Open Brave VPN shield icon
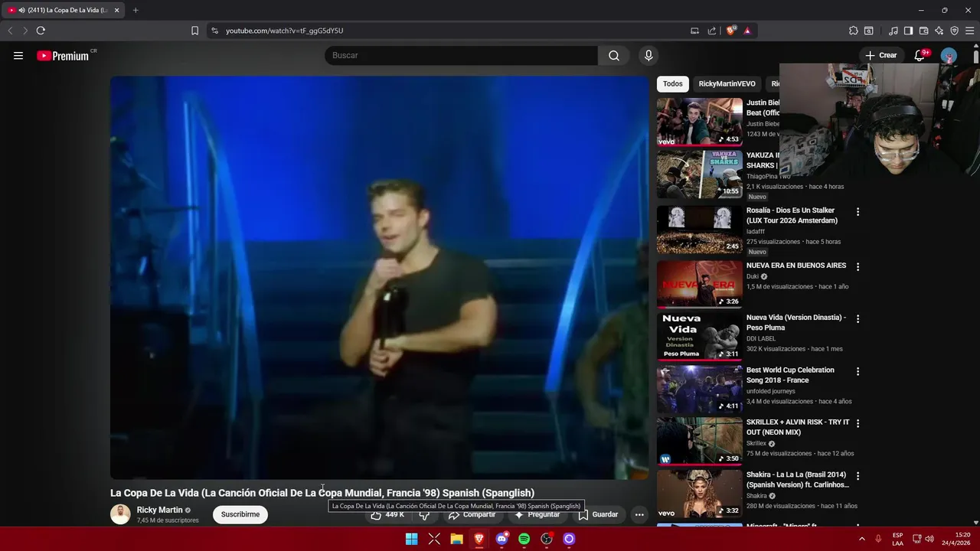980x551 pixels. click(954, 31)
